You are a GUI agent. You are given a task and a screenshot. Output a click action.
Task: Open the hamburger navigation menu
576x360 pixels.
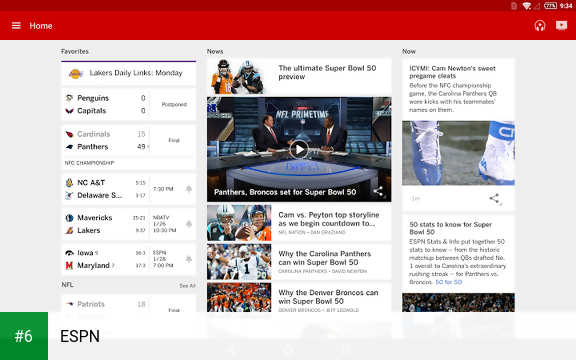(x=16, y=26)
